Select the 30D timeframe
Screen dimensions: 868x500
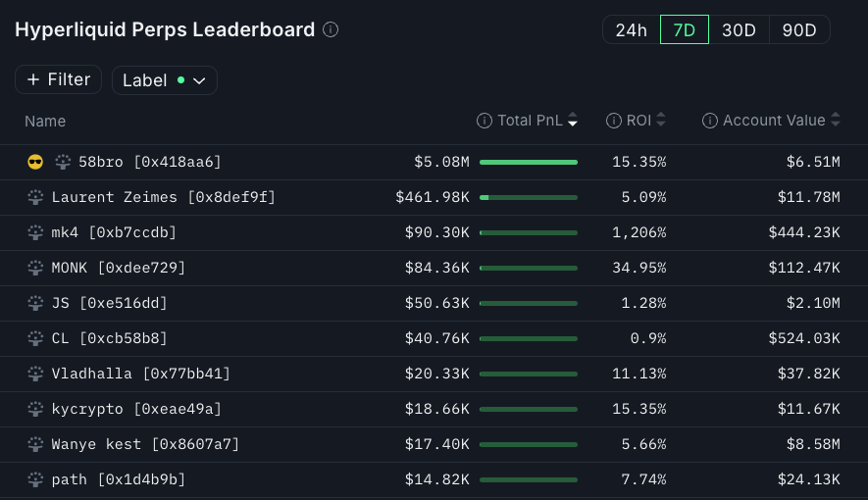tap(739, 29)
